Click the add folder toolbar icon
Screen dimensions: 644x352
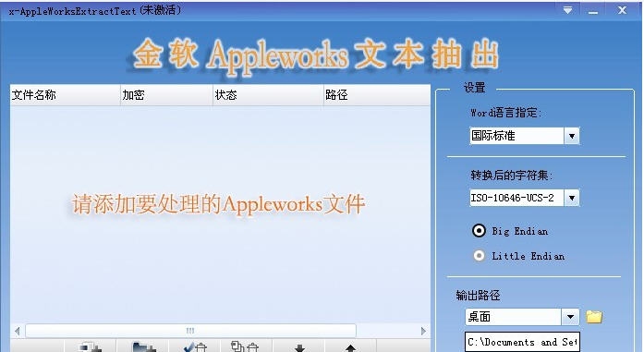pyautogui.click(x=144, y=347)
